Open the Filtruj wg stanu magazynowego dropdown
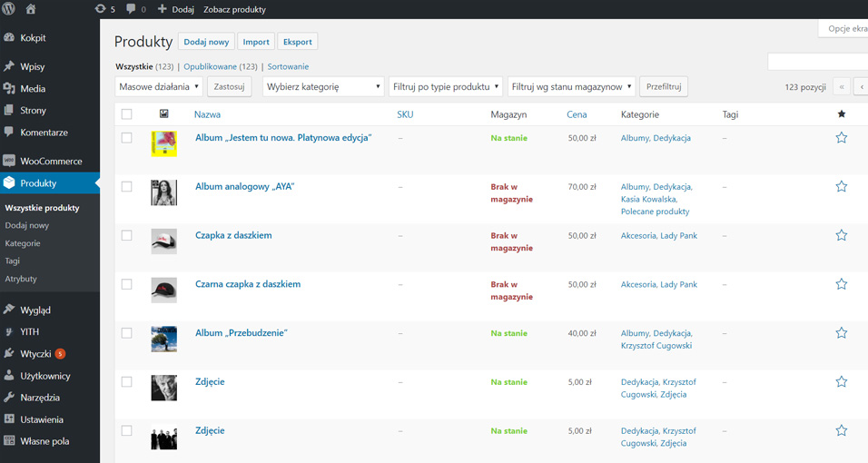The width and height of the screenshot is (868, 463). click(x=571, y=86)
